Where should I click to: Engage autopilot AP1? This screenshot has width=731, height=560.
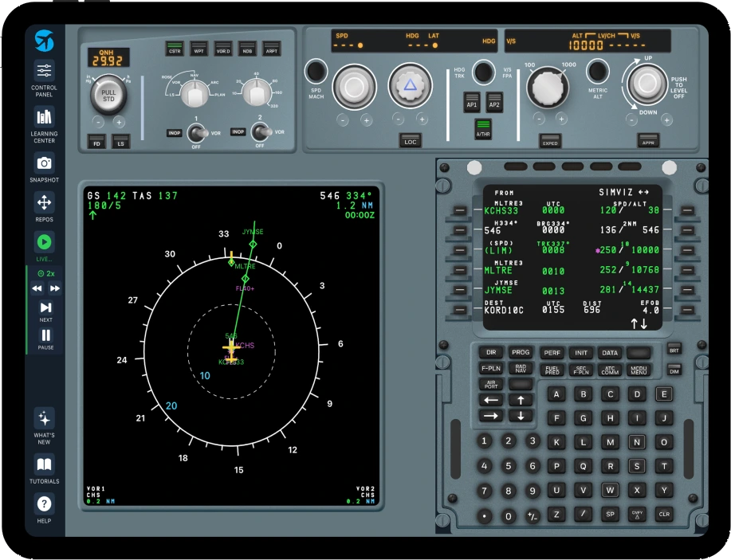click(472, 102)
